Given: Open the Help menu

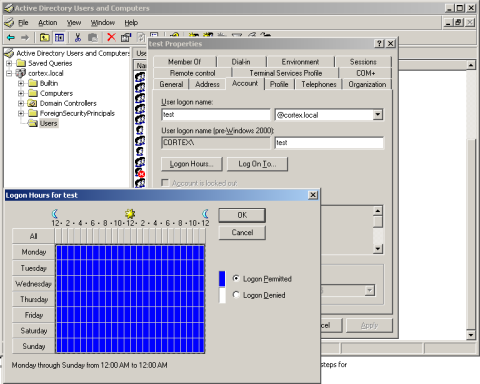Looking at the screenshot, I should tap(131, 23).
